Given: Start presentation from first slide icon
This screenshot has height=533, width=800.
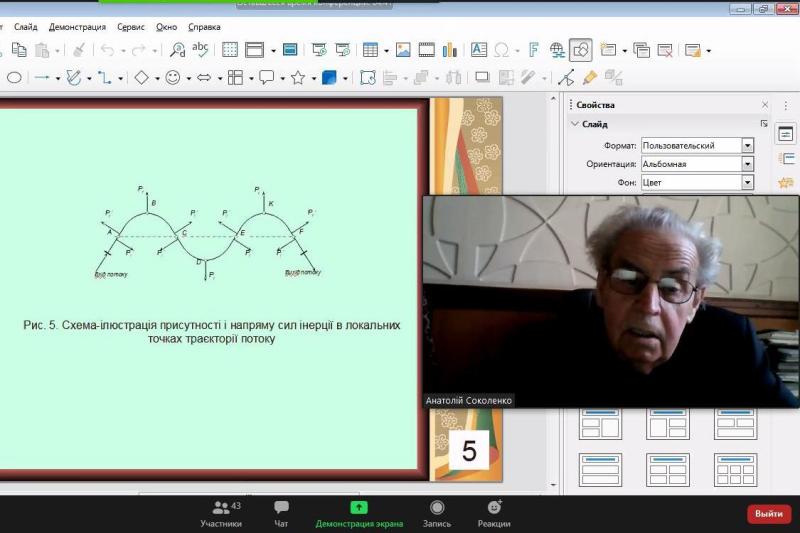Looking at the screenshot, I should [x=319, y=50].
